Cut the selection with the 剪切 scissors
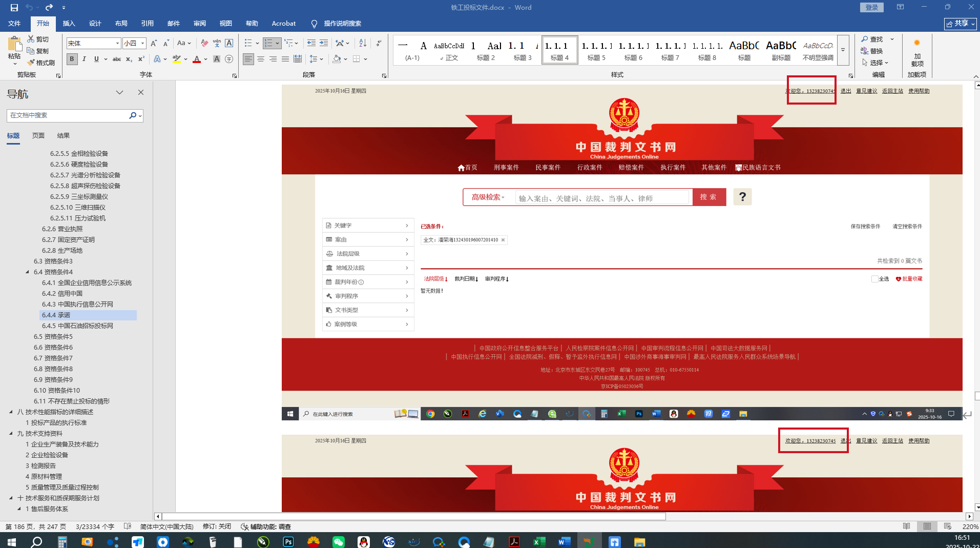 [x=38, y=39]
